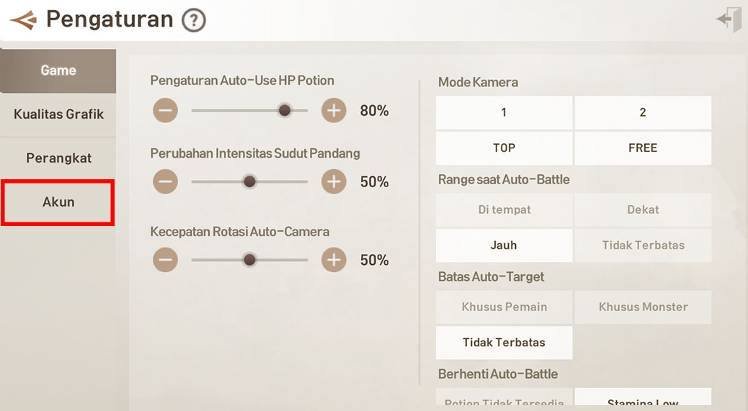Click the exit door icon
Screen dimensions: 748x411
coord(729,20)
